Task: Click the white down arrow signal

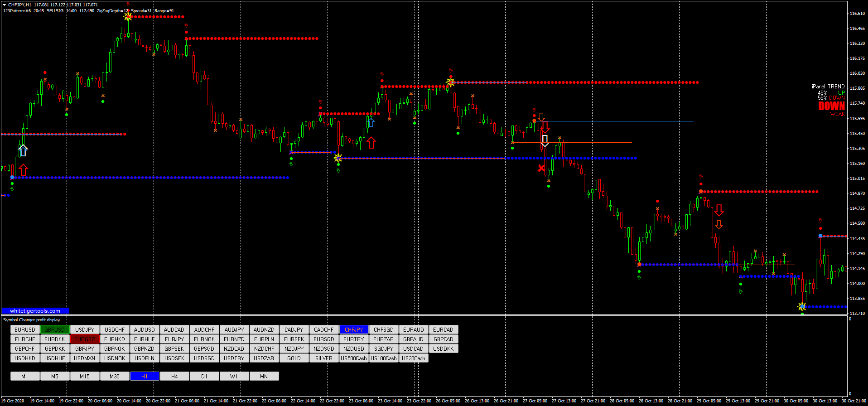Action: (x=545, y=141)
